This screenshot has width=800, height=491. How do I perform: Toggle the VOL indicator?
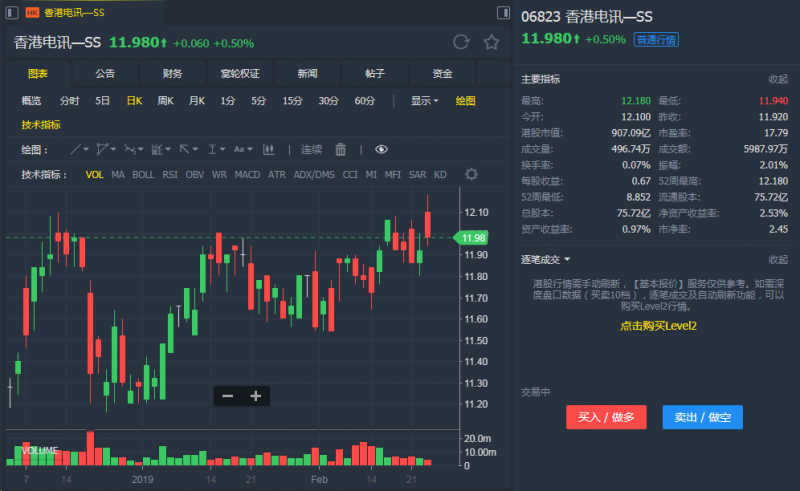94,175
